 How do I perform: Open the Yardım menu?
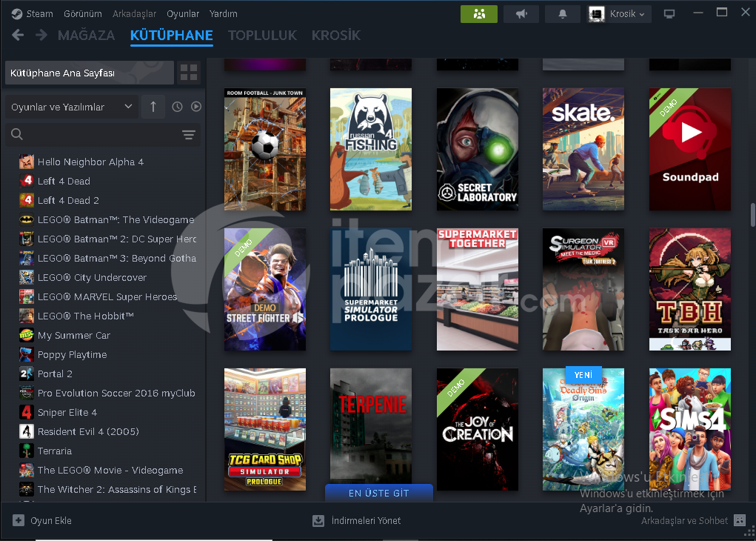click(x=223, y=13)
